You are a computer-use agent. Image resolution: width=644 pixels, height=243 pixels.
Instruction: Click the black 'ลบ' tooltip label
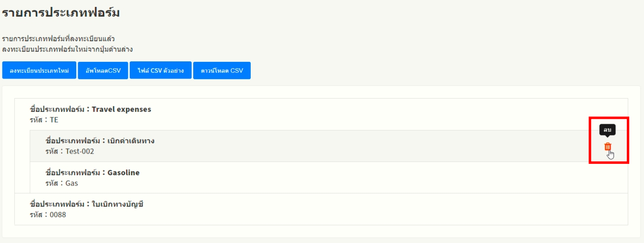pyautogui.click(x=608, y=130)
